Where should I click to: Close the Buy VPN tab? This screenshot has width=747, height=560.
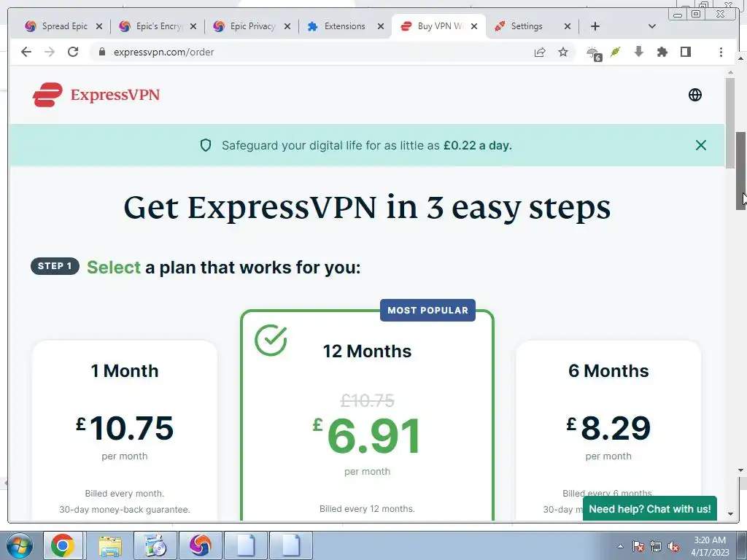474,26
